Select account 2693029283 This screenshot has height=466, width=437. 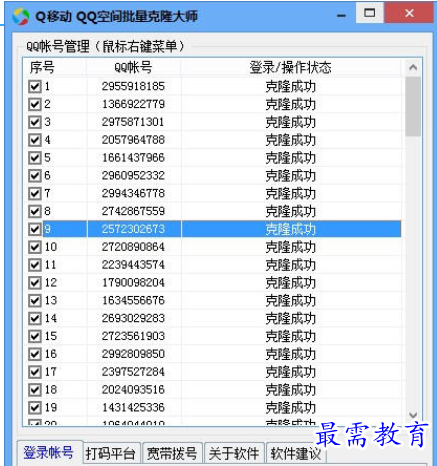click(133, 318)
